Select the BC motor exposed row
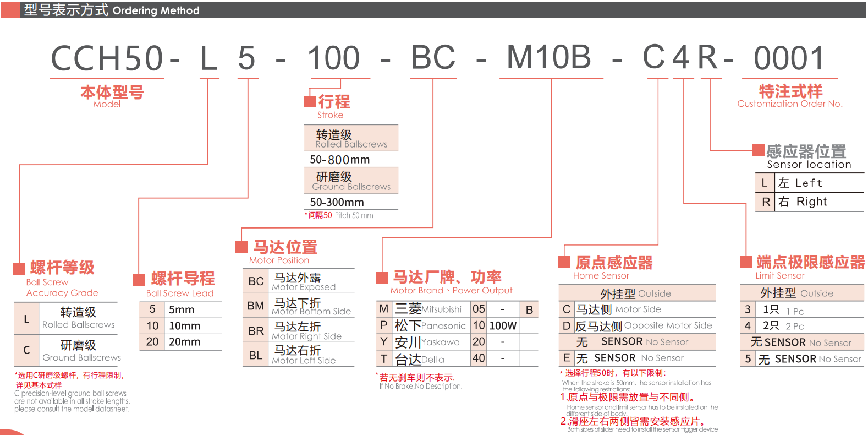Image resolution: width=868 pixels, height=435 pixels. coord(298,281)
